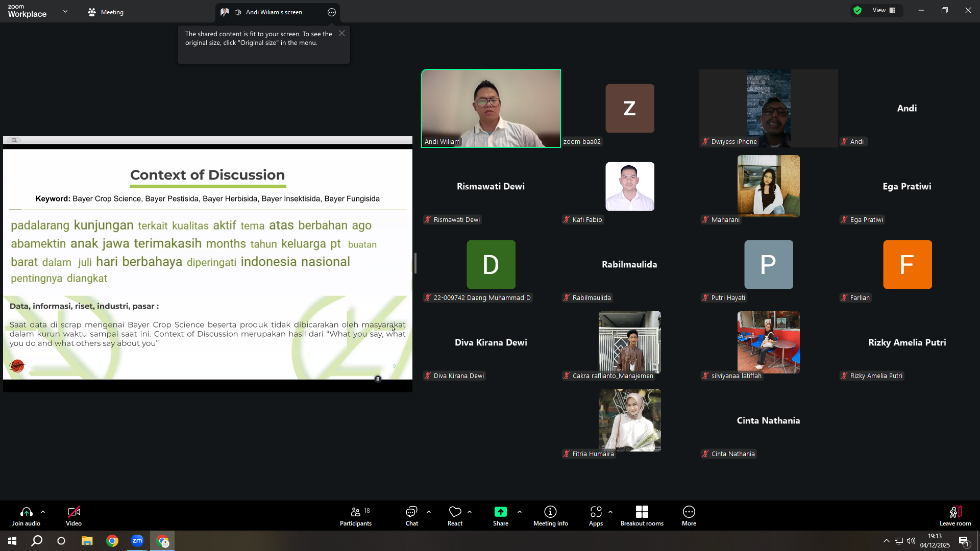
Task: Select zoom baa02 participant tile
Action: pyautogui.click(x=630, y=108)
